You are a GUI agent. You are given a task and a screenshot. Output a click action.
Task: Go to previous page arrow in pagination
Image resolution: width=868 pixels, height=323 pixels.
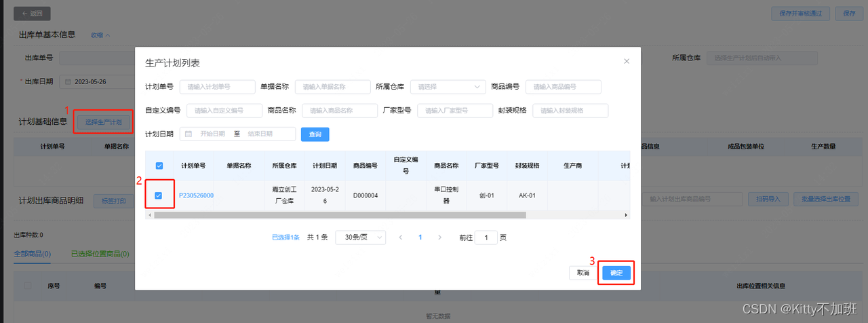pyautogui.click(x=401, y=237)
